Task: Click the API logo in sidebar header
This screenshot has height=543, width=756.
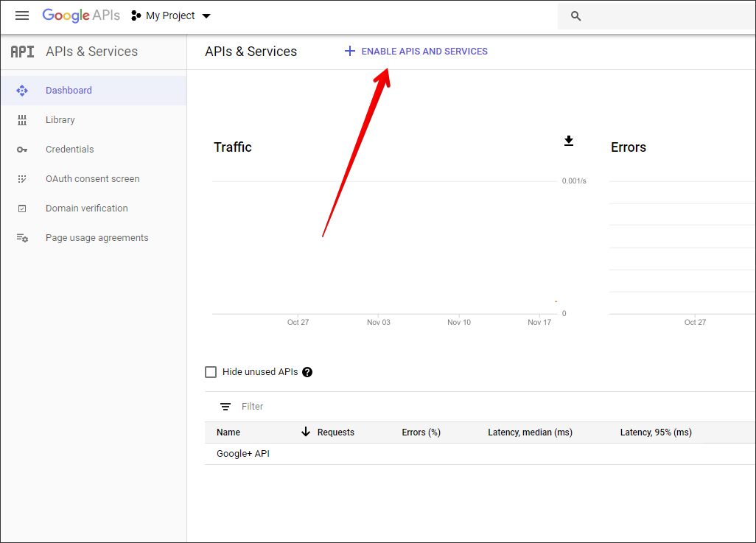Action: pyautogui.click(x=23, y=52)
